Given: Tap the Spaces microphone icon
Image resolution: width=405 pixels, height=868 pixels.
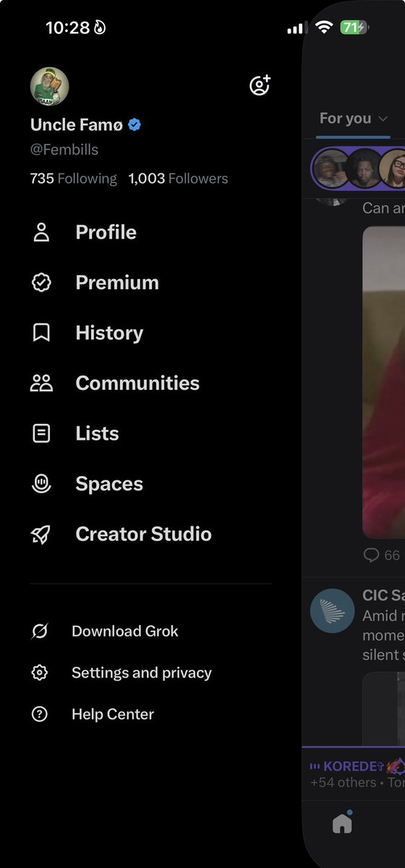Looking at the screenshot, I should coord(41,484).
